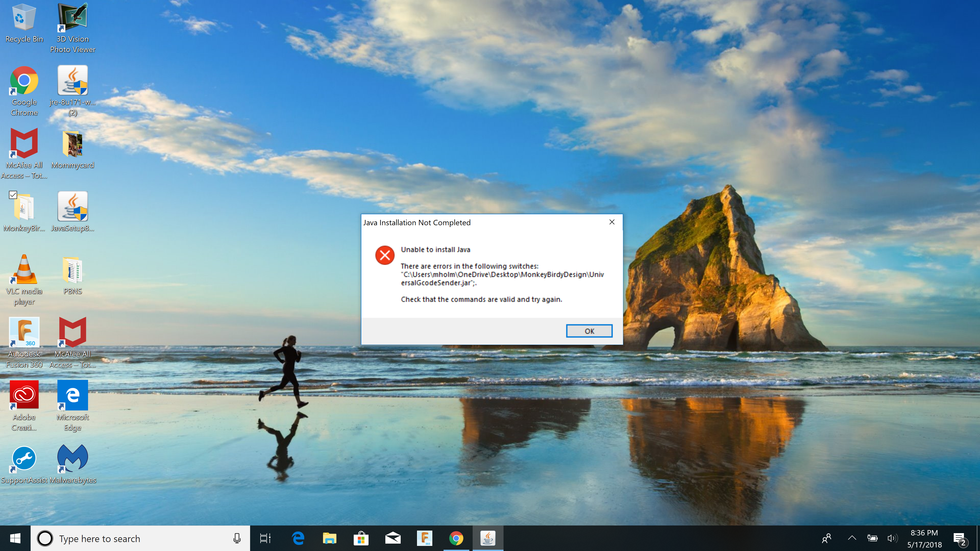980x551 pixels.
Task: Click the 'Unable to install Java' message text
Action: (x=435, y=249)
